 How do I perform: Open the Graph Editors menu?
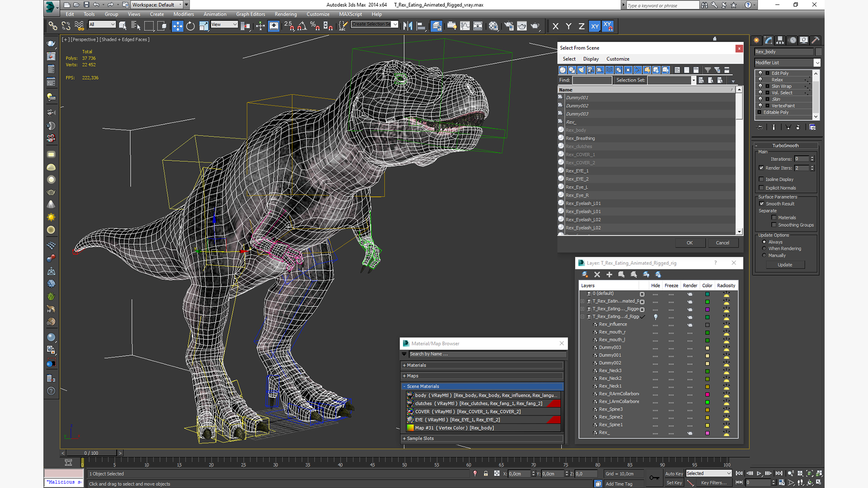pyautogui.click(x=250, y=14)
